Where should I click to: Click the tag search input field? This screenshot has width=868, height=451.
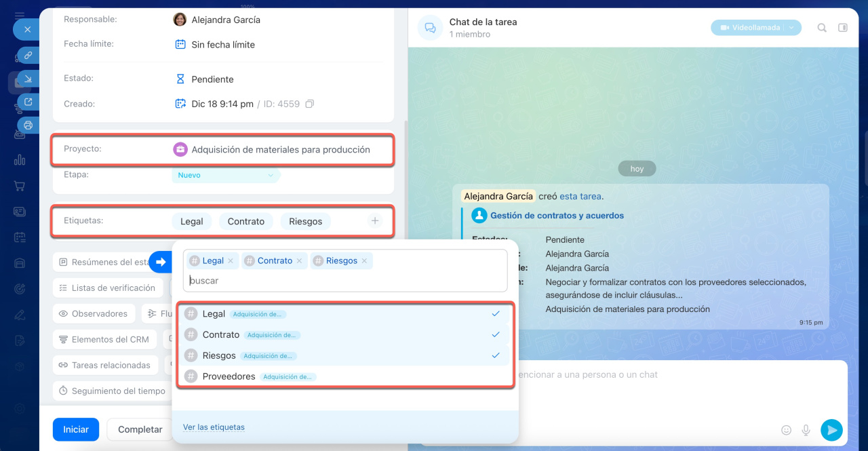coord(346,281)
